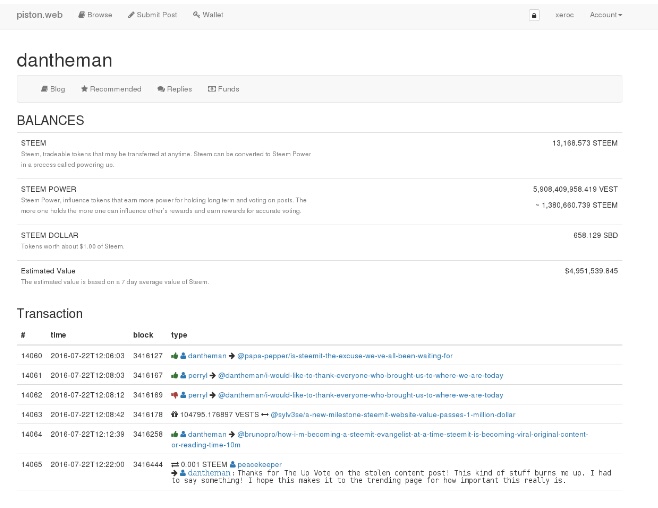This screenshot has height=508, width=658.
Task: Open the sylv3se milestone post link
Action: point(392,414)
